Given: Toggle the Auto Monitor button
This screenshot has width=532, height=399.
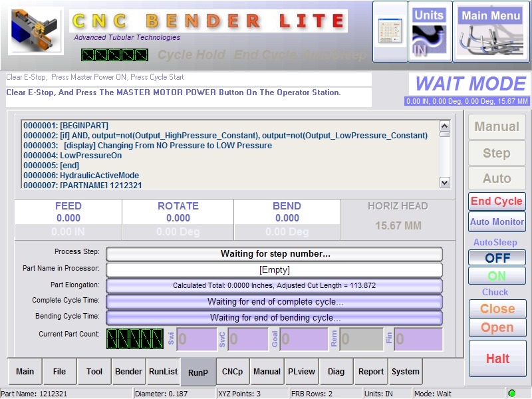Looking at the screenshot, I should tap(497, 221).
